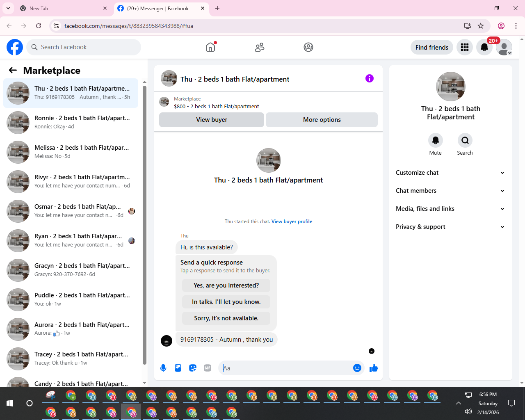Open Osmar conversation in chat list

(71, 211)
